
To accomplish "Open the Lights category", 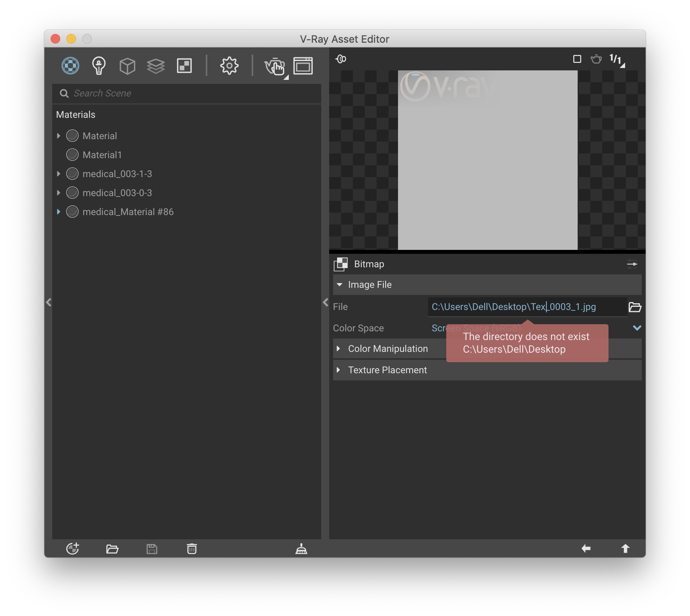I will [99, 66].
